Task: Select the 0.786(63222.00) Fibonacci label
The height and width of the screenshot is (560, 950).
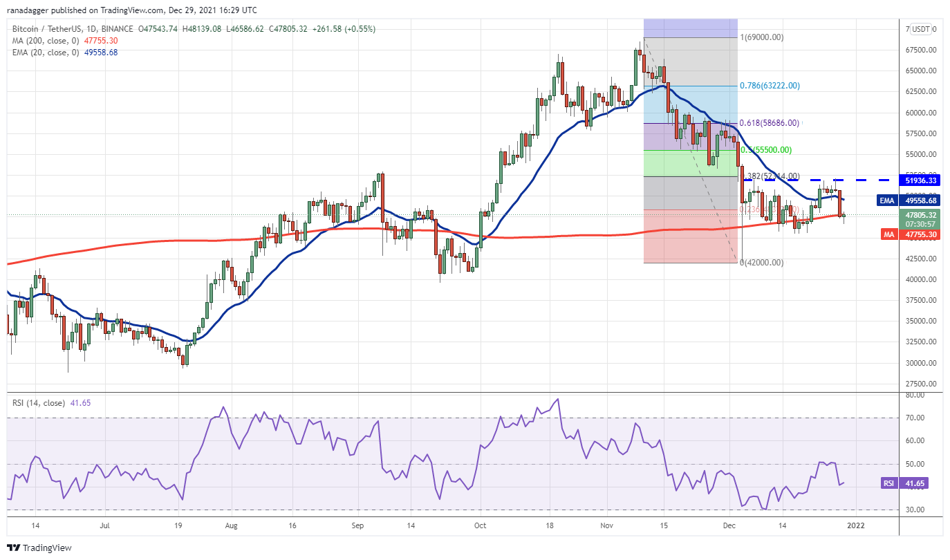Action: point(770,86)
